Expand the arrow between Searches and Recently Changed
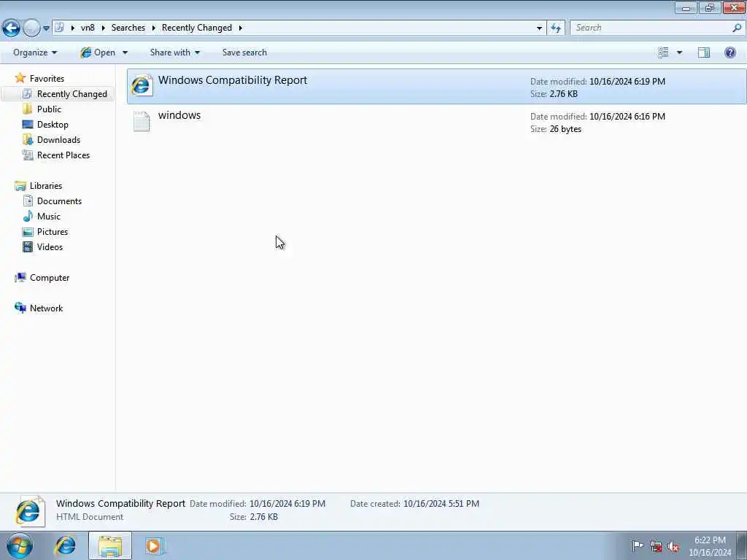747x560 pixels. (154, 28)
